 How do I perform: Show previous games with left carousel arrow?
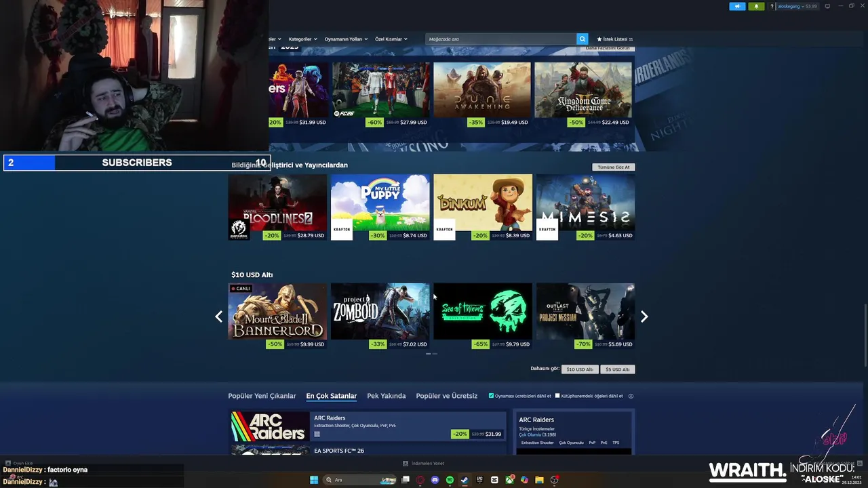click(218, 317)
